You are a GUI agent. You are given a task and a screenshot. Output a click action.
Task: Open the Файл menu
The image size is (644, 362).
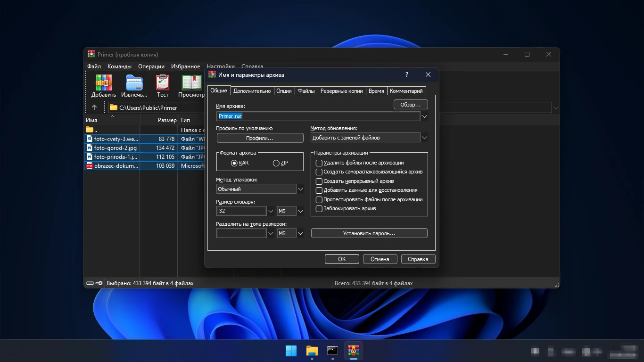point(94,66)
